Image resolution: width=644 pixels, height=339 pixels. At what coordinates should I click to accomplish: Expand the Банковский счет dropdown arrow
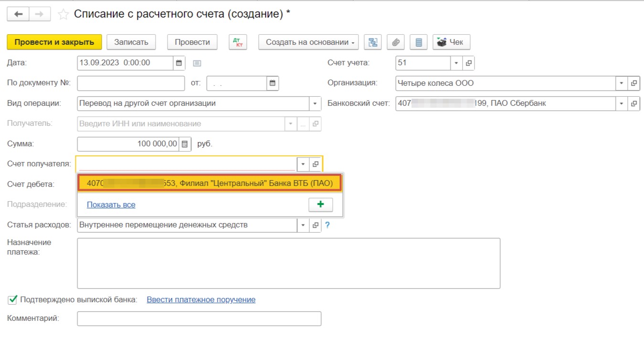[x=622, y=103]
